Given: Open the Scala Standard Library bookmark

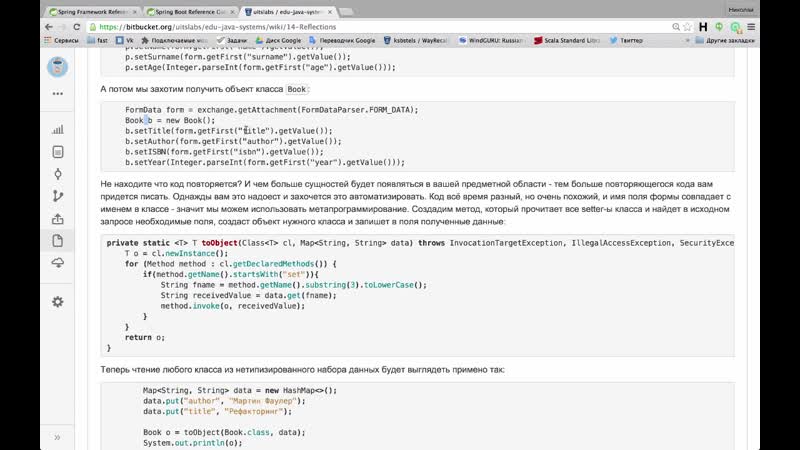Looking at the screenshot, I should (x=566, y=40).
